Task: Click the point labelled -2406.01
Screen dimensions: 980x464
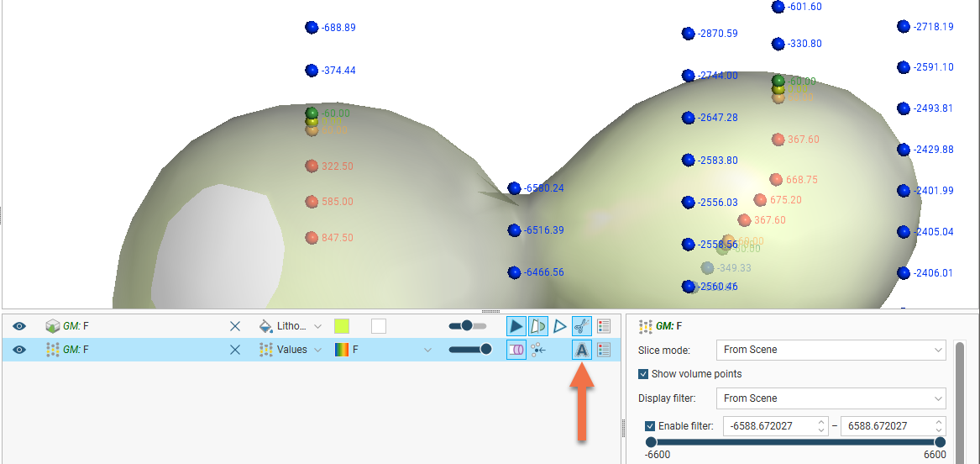Action: pyautogui.click(x=903, y=272)
